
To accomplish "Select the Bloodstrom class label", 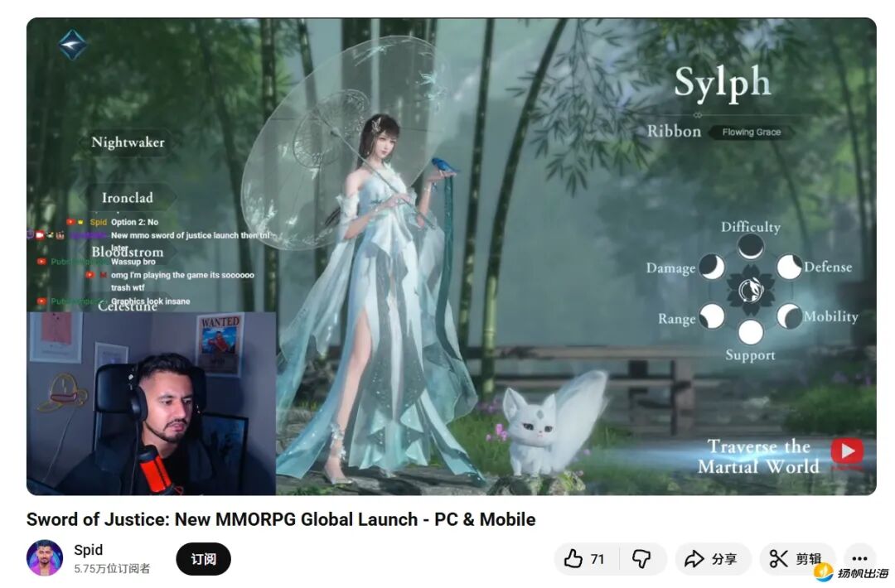I will click(x=128, y=252).
